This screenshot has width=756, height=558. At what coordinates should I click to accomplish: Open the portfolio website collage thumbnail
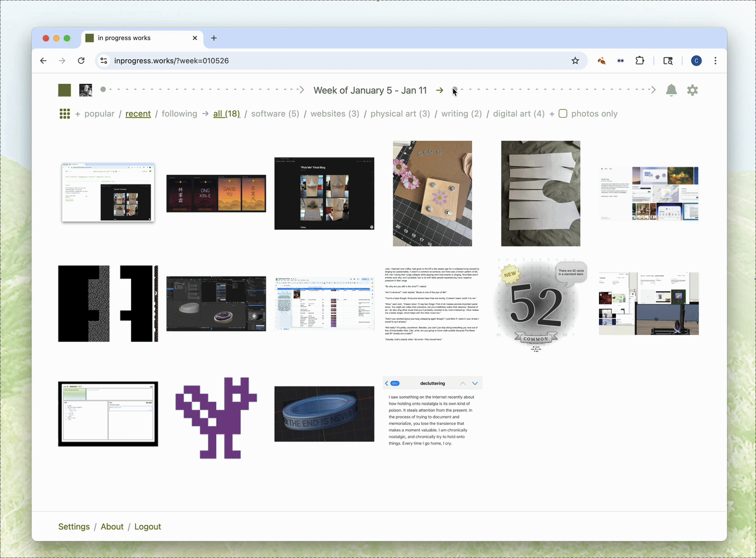[x=649, y=193]
